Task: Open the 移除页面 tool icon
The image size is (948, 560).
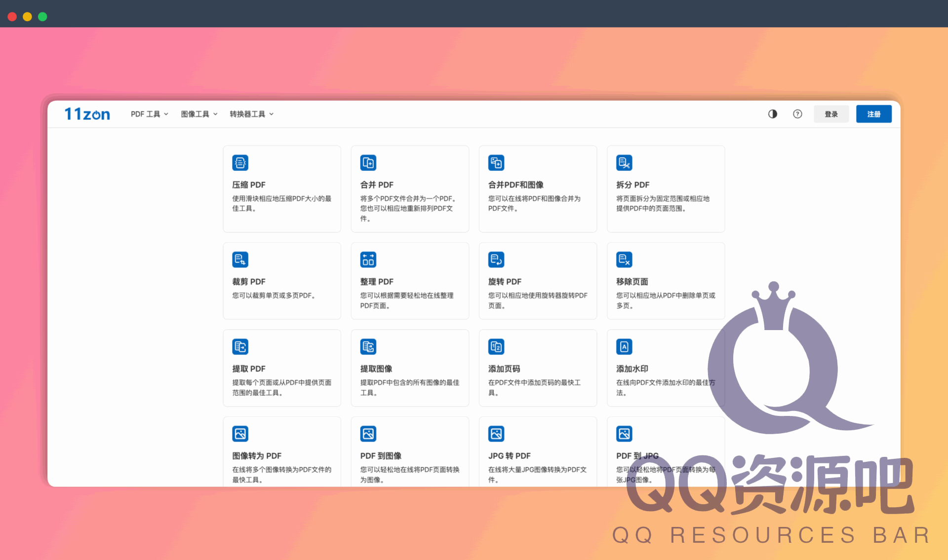Action: [624, 259]
